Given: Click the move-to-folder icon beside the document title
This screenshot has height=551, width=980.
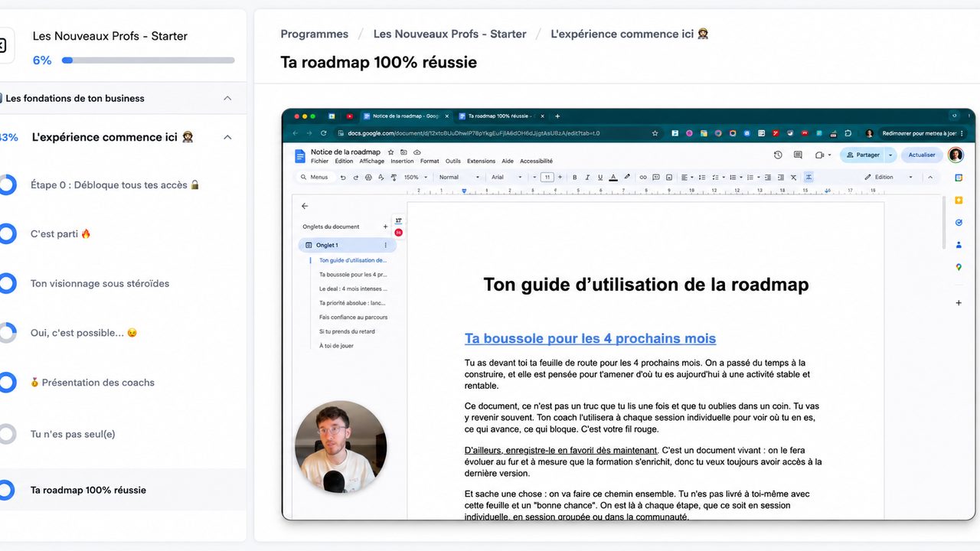Looking at the screenshot, I should click(x=404, y=152).
